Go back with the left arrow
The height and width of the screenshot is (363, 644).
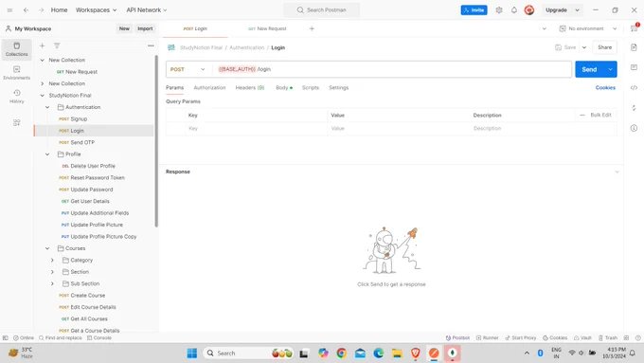pyautogui.click(x=26, y=9)
